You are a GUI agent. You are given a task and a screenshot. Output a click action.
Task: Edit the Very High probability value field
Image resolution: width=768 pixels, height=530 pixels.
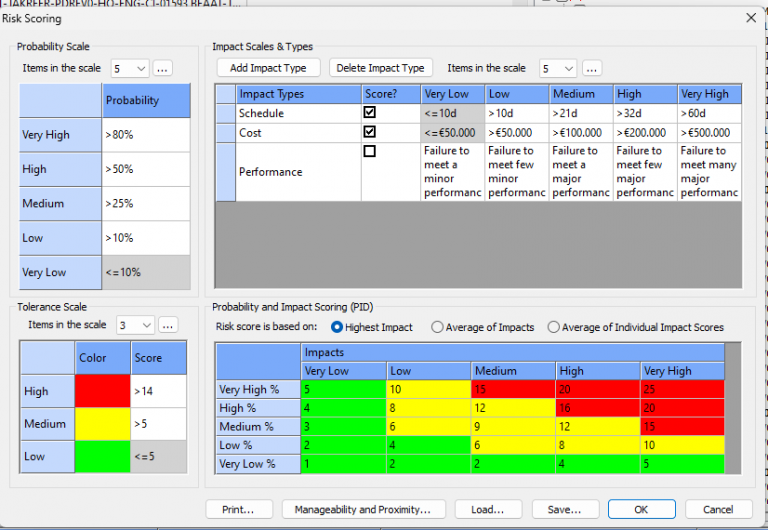(x=145, y=135)
